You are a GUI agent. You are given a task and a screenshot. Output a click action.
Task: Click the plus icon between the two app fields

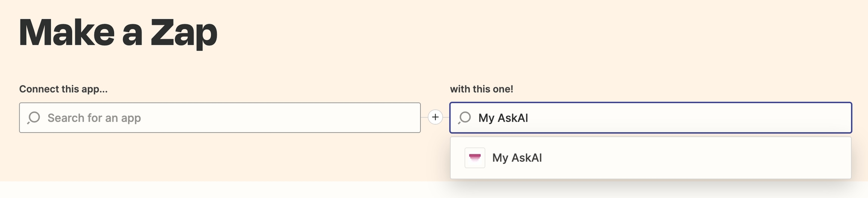[435, 117]
